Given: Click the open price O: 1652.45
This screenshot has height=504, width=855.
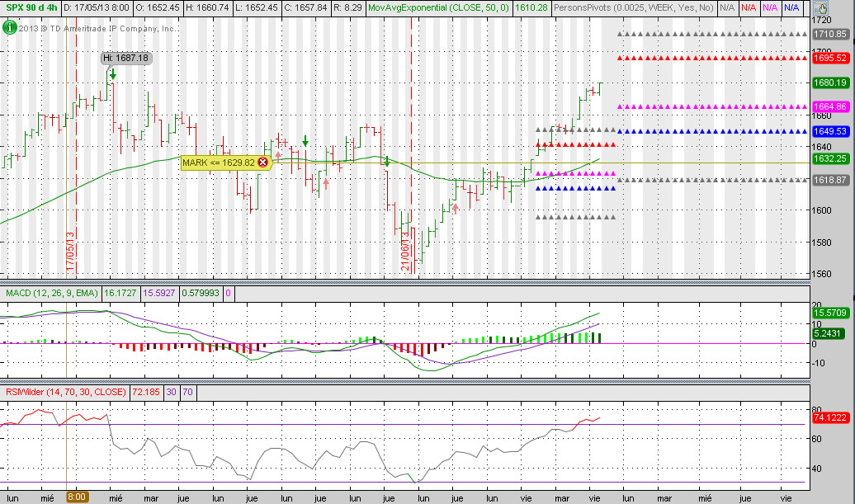Looking at the screenshot, I should pos(157,7).
